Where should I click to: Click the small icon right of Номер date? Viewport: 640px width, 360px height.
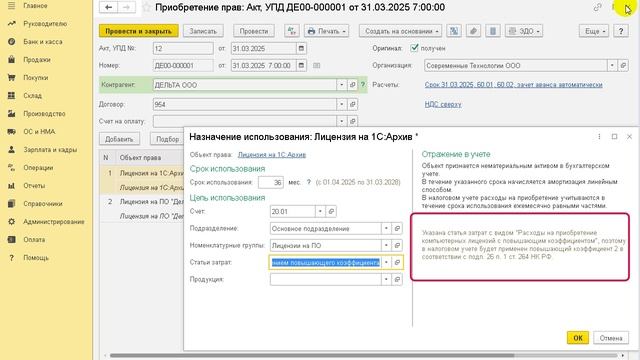[x=316, y=65]
